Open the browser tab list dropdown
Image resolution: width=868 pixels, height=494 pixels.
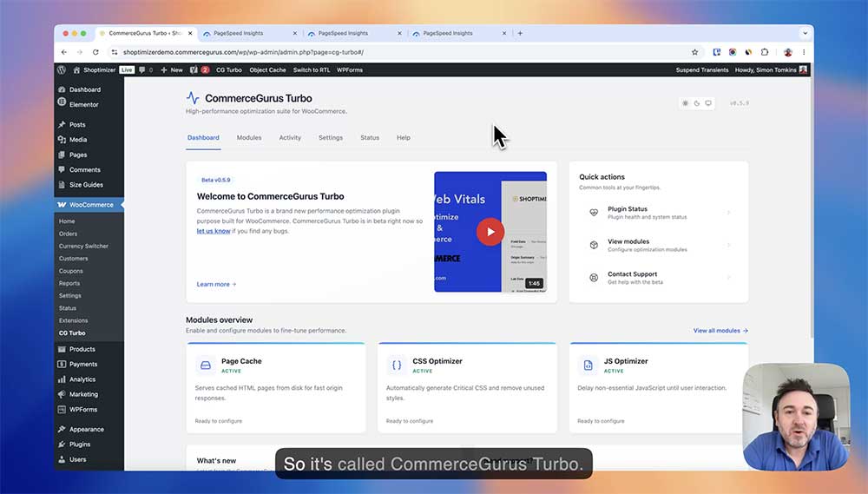click(805, 33)
